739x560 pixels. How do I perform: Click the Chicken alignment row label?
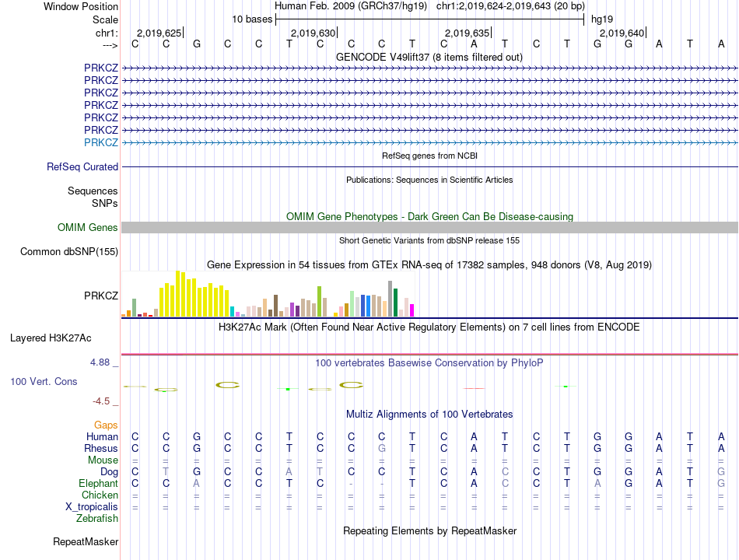click(x=100, y=495)
